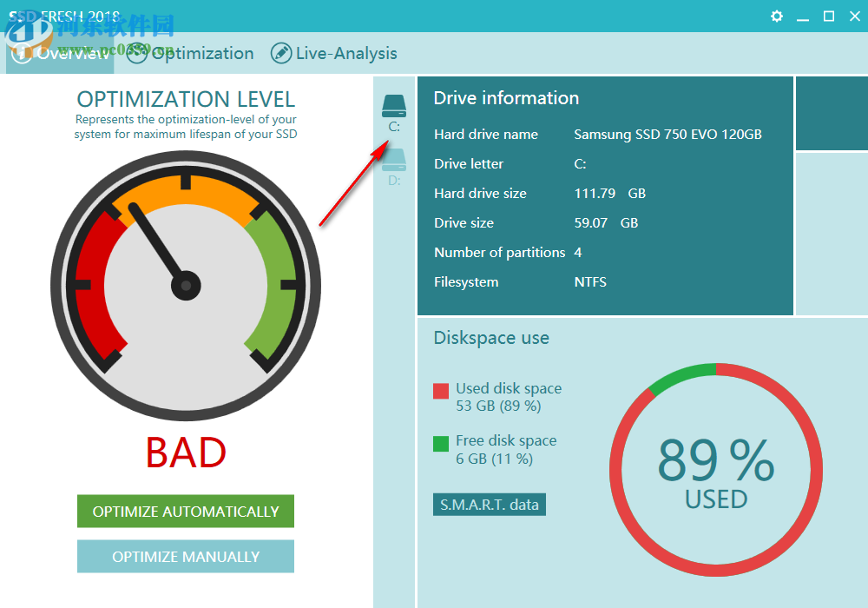Click the green Free disk space swatch

441,444
